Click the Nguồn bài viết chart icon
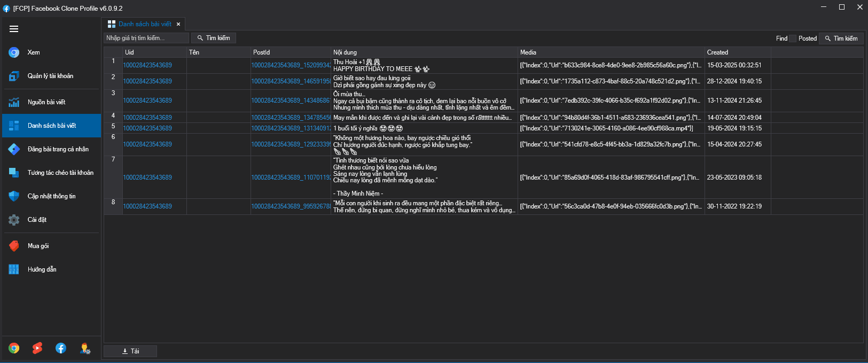This screenshot has width=868, height=363. pos(14,102)
